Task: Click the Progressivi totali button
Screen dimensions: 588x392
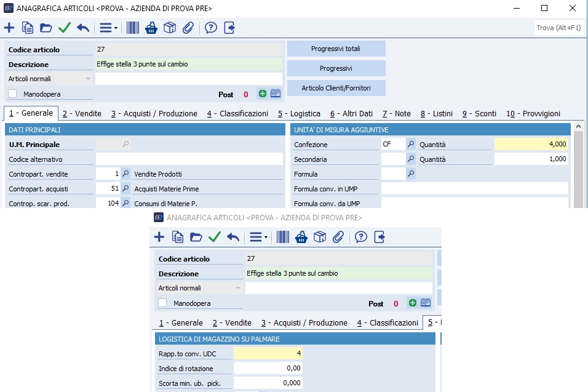Action: 336,49
